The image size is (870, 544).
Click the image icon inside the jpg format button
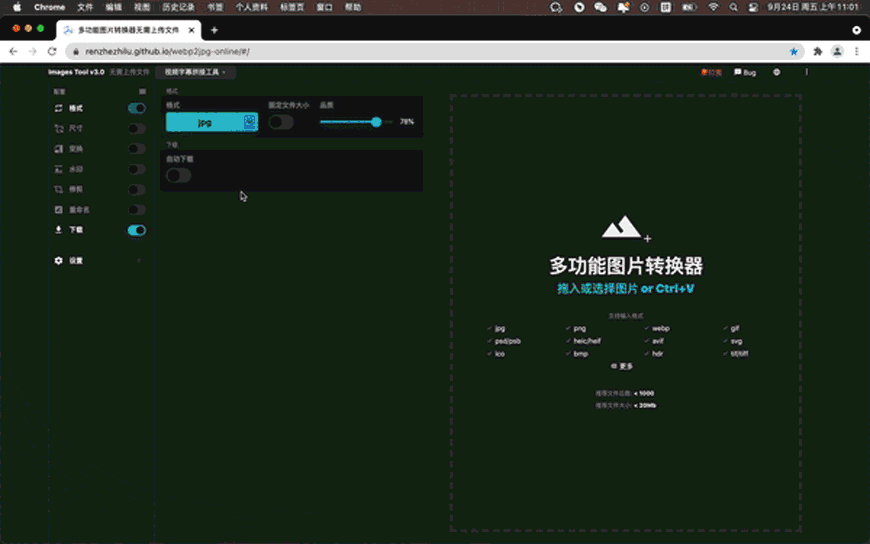click(250, 122)
